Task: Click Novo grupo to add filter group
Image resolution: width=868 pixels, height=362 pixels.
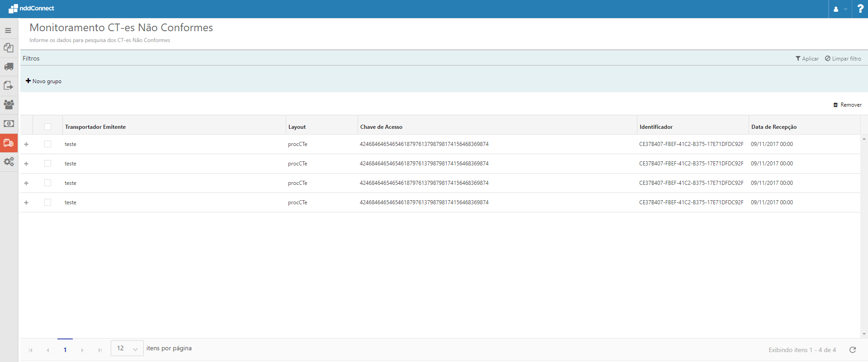Action: coord(44,81)
